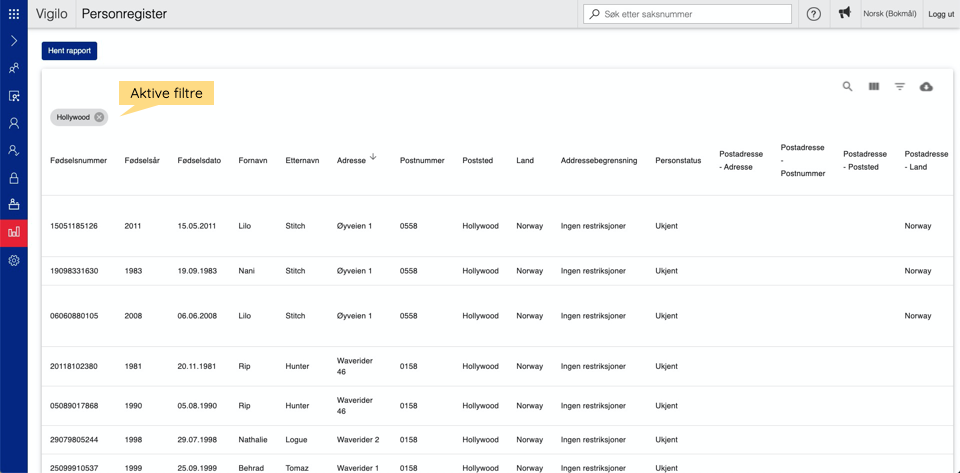
Task: Sort by the Fødselsnummer column header
Action: tap(78, 160)
